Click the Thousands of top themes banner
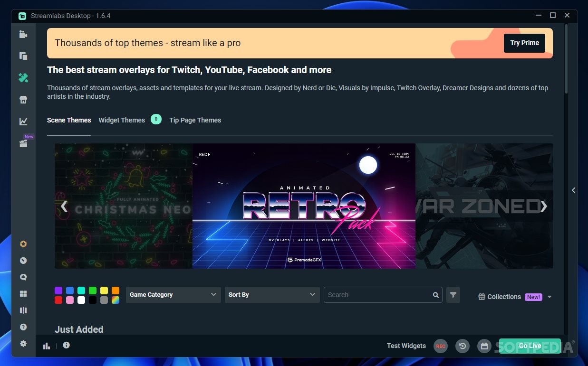The image size is (588, 366). click(300, 43)
